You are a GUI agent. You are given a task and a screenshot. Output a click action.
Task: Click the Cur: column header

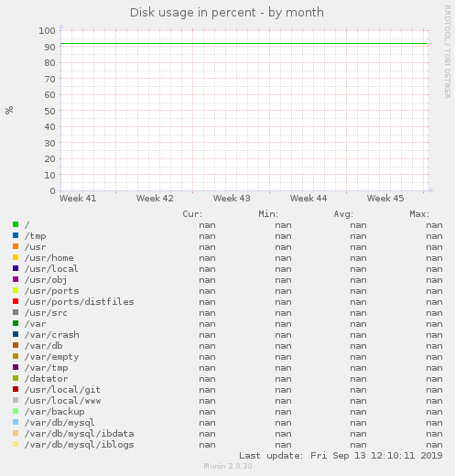pyautogui.click(x=192, y=214)
